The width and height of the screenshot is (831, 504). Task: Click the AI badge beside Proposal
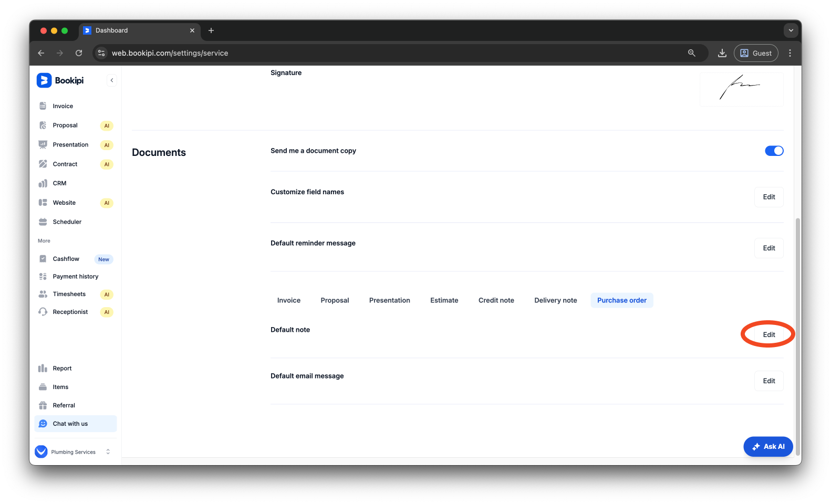point(107,126)
